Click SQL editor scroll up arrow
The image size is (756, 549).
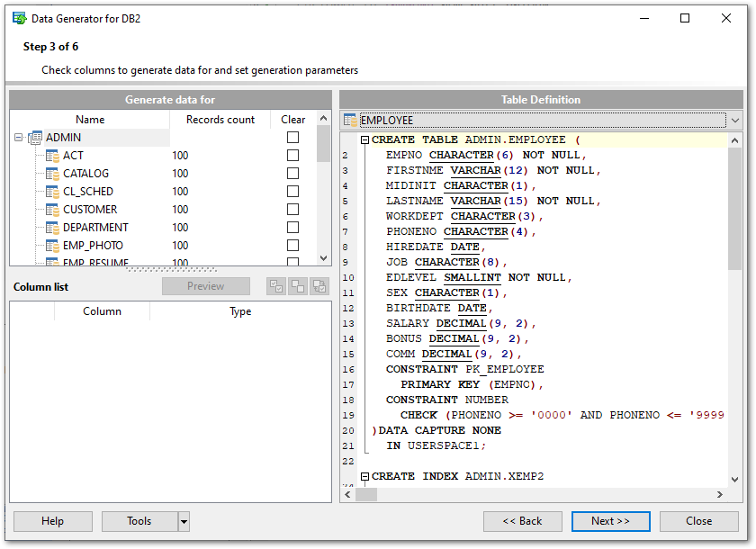pos(734,140)
